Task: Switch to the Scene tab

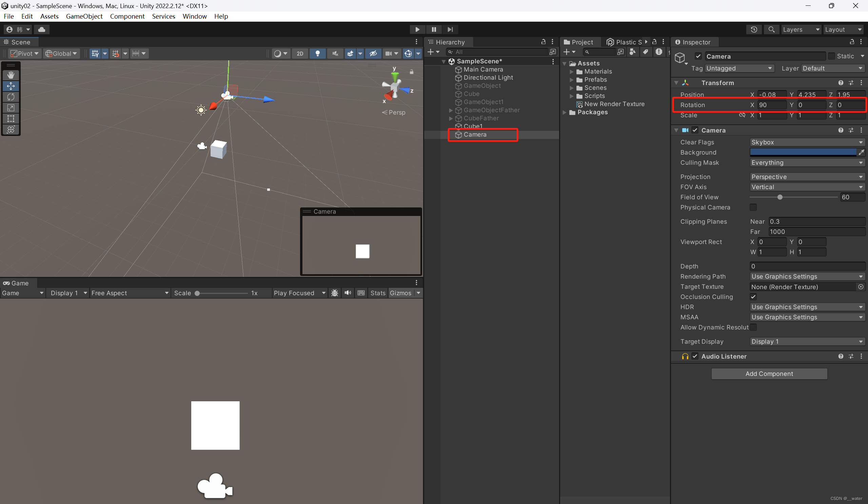Action: pos(19,42)
